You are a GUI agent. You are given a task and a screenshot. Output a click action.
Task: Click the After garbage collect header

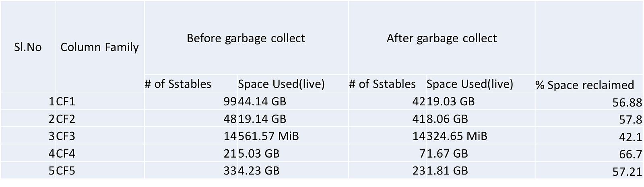(x=442, y=38)
